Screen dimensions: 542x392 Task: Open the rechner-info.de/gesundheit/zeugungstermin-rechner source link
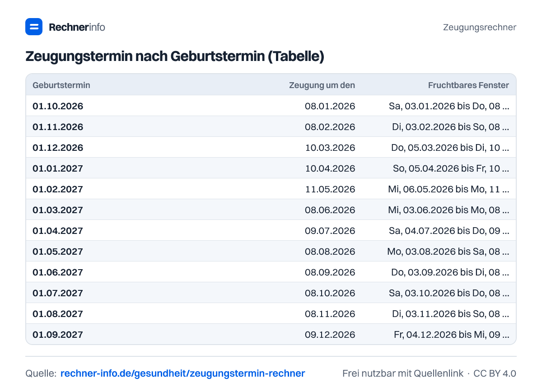coord(182,373)
